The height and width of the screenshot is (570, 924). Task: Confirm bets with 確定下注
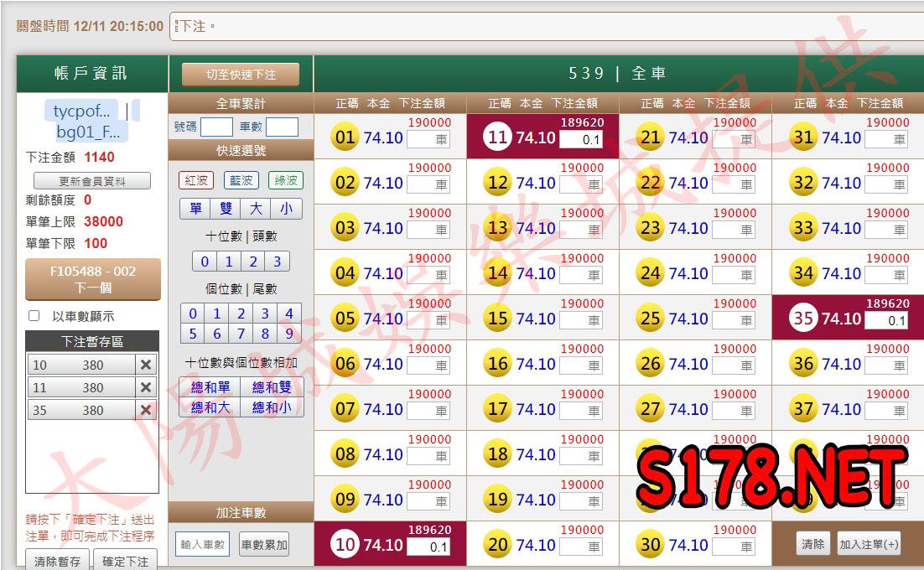125,560
